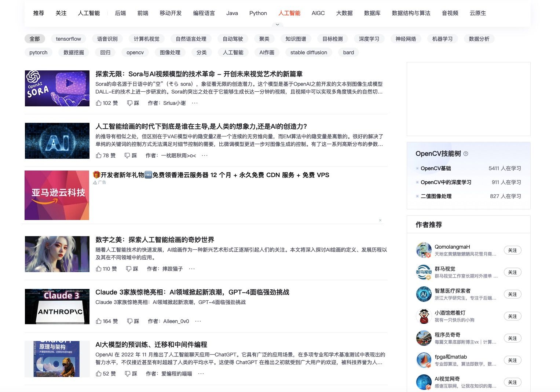Filter by the stable diffusion tag

click(309, 52)
